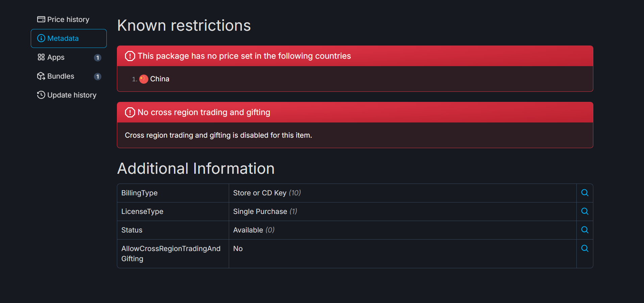Open the Bundles section
The height and width of the screenshot is (303, 644).
69,76
